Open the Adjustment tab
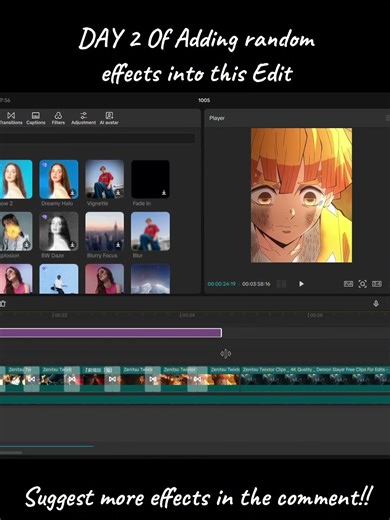390x520 pixels. coord(83,118)
